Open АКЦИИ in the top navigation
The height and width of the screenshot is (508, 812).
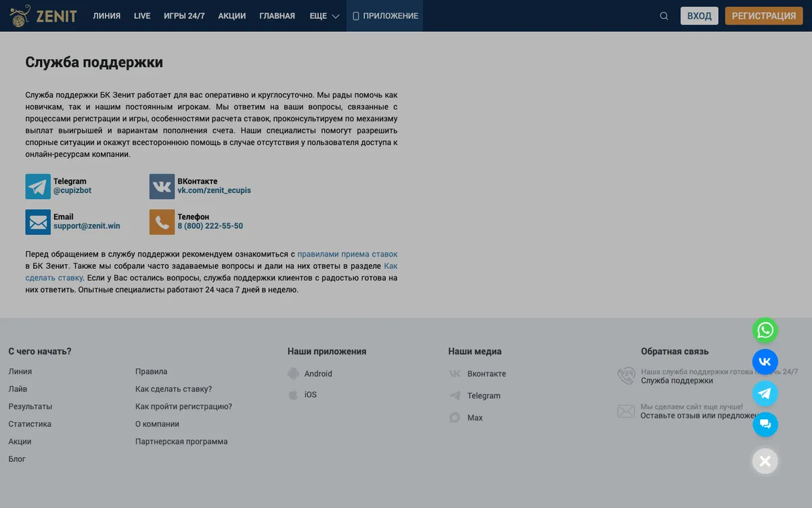click(232, 16)
